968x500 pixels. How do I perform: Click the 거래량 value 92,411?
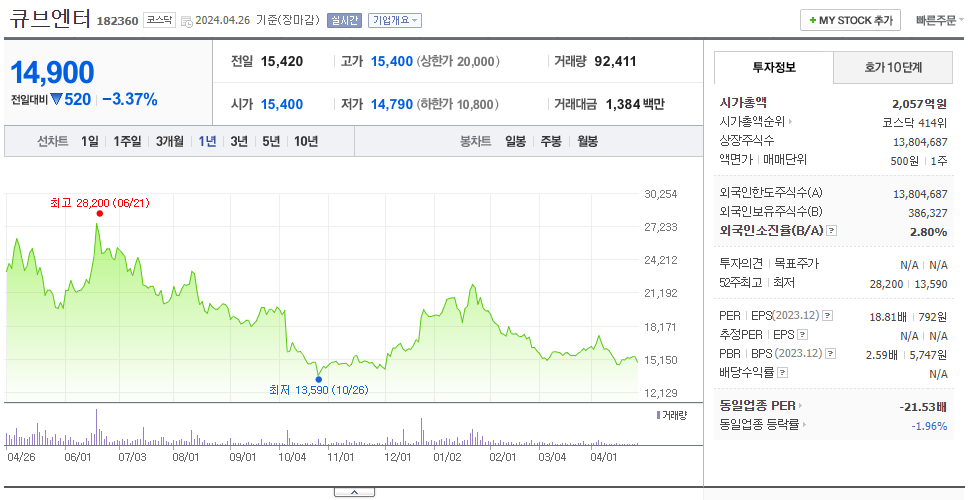click(x=615, y=61)
